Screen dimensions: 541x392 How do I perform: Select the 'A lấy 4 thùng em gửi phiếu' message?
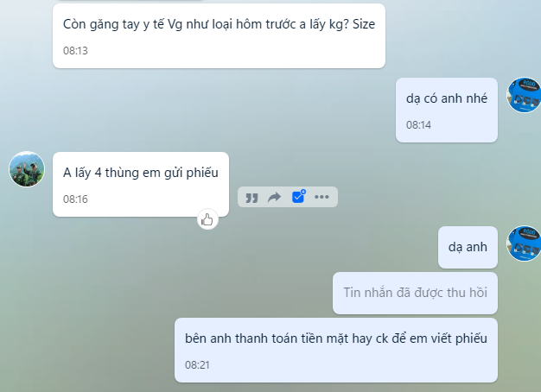tap(141, 185)
